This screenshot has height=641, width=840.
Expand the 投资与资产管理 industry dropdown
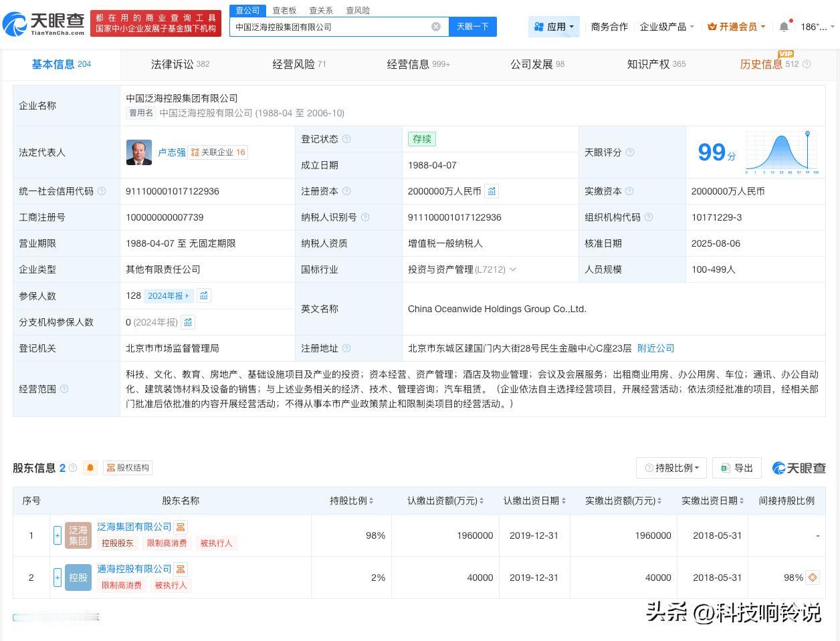[513, 269]
